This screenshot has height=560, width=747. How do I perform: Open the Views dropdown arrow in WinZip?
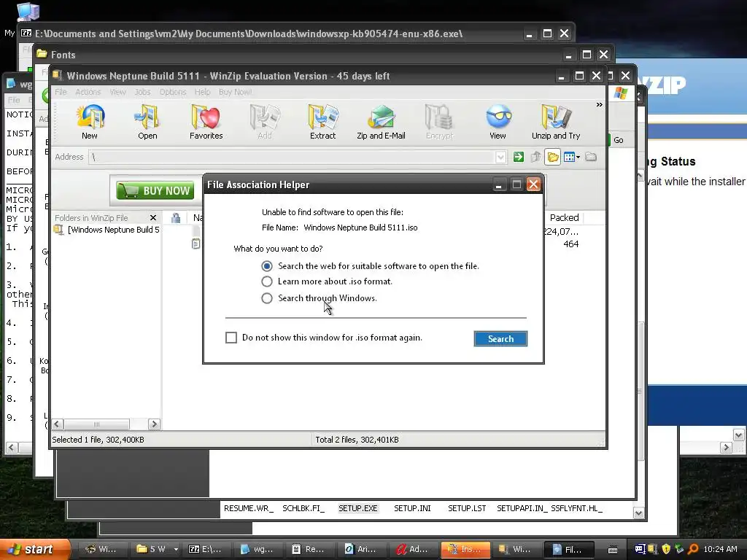point(578,157)
